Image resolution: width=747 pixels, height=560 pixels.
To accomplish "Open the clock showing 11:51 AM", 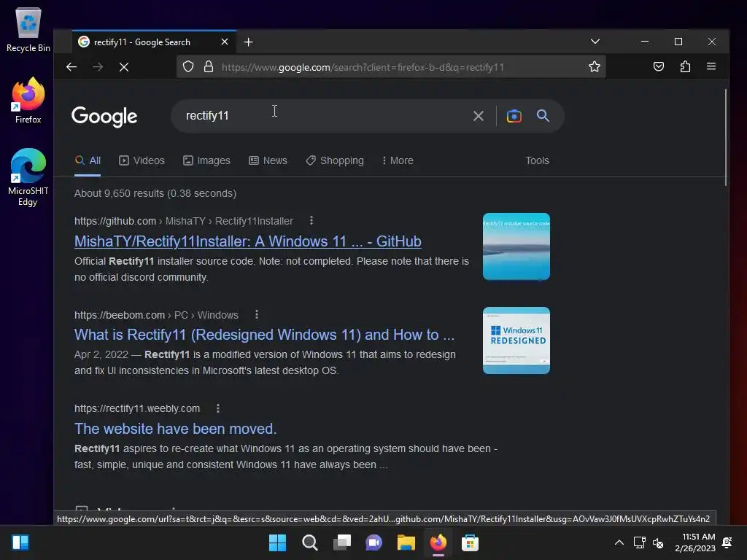I will click(x=695, y=542).
